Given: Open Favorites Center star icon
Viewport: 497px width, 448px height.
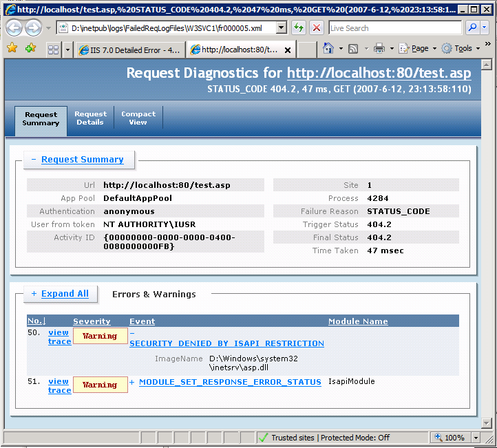Looking at the screenshot, I should pos(12,49).
